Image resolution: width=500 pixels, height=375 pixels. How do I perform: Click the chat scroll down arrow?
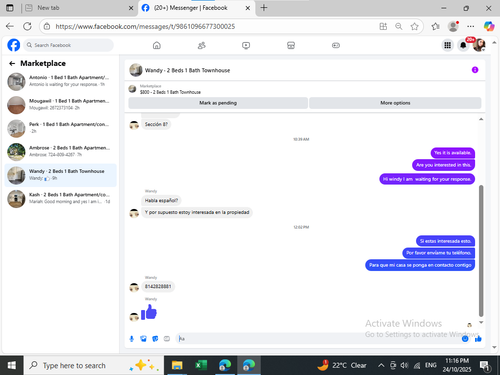coord(481,322)
